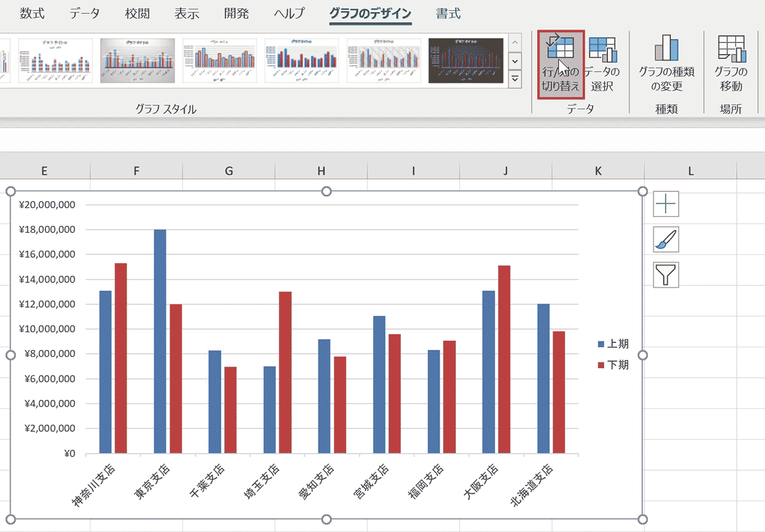Click the Switch Row/Column (行/列の切り替え) button
The height and width of the screenshot is (532, 765).
click(561, 65)
